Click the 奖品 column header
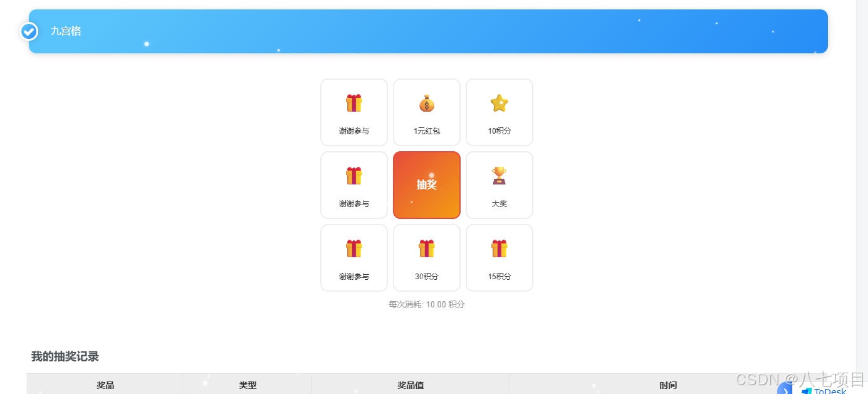This screenshot has width=868, height=394. click(105, 385)
